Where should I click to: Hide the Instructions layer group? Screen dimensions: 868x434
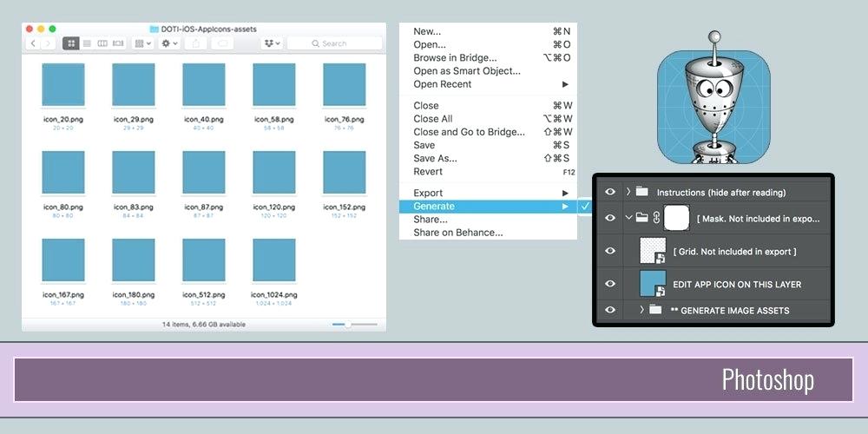610,192
